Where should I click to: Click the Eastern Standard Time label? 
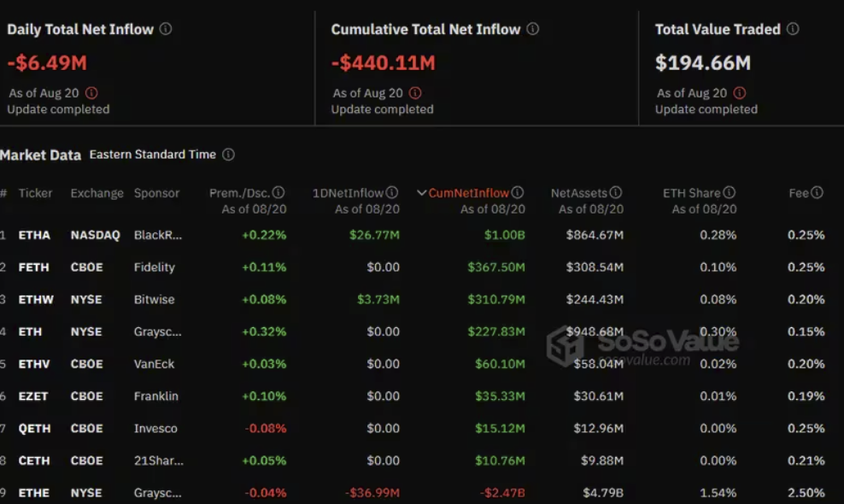point(152,155)
